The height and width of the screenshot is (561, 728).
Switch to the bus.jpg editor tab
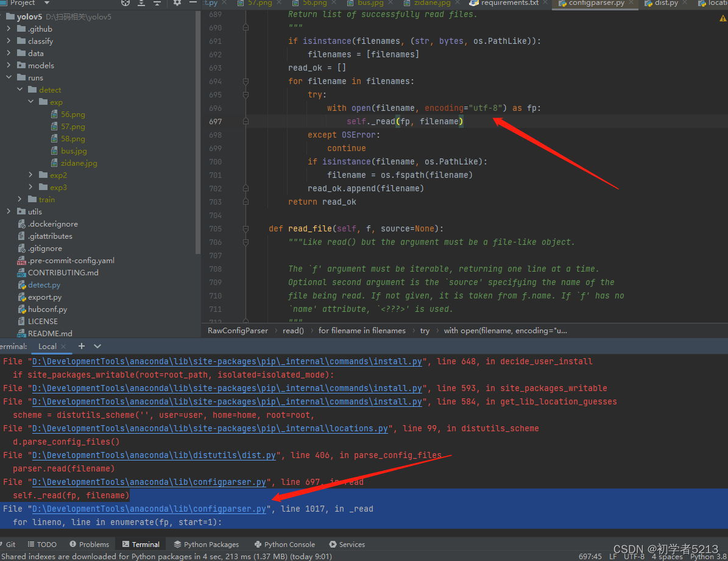click(370, 3)
